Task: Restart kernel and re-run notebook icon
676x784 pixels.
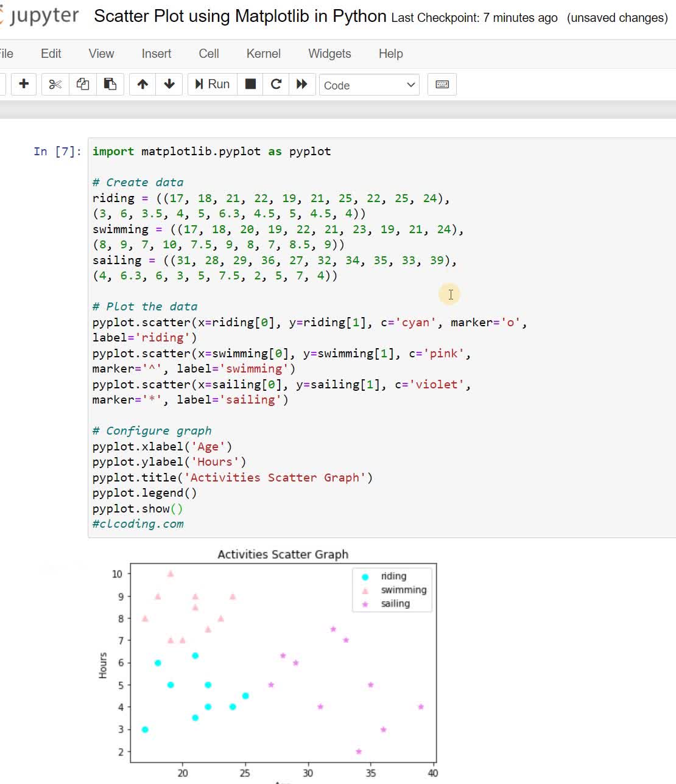Action: pyautogui.click(x=302, y=84)
